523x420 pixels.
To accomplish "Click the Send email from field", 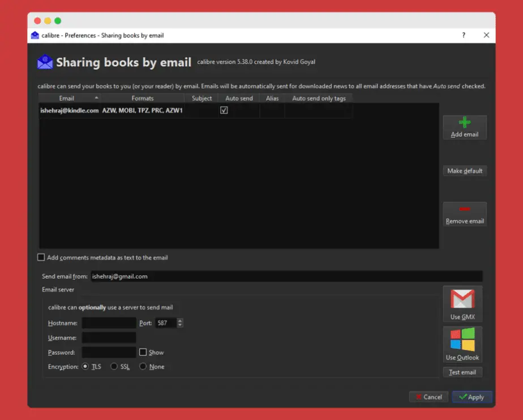I will pyautogui.click(x=286, y=276).
